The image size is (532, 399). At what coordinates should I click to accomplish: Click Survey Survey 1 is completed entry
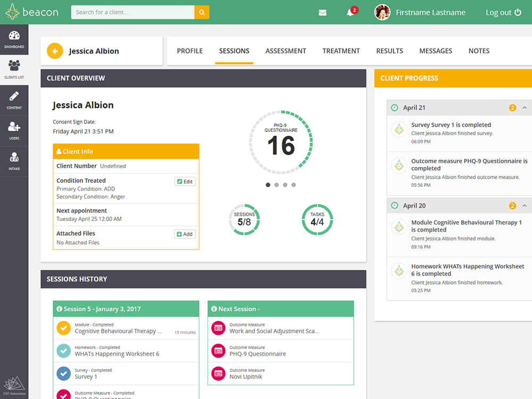(x=451, y=125)
